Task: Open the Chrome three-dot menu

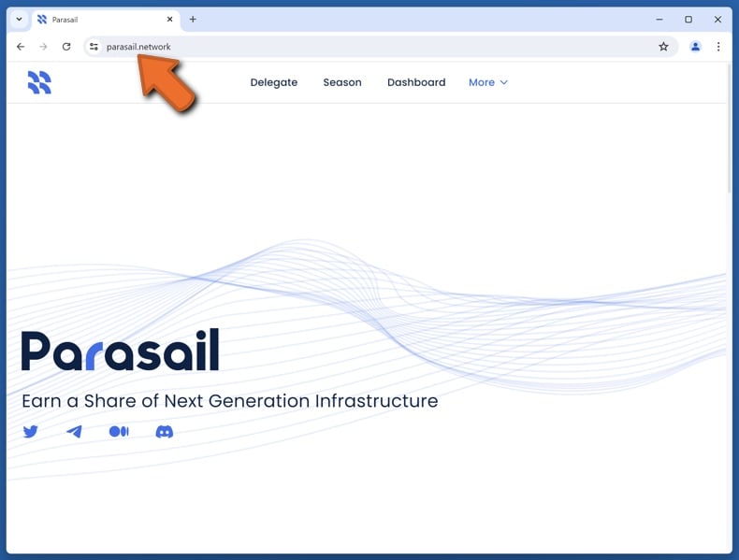Action: click(718, 47)
